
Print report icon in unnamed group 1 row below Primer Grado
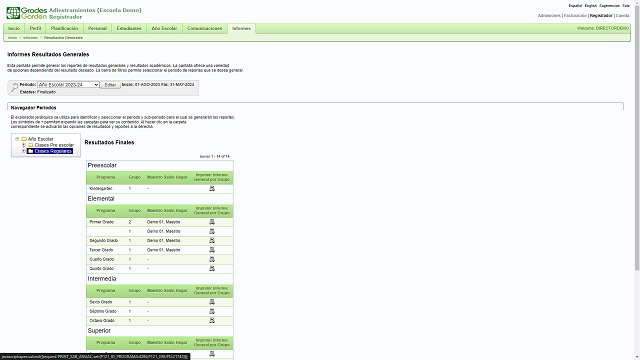pos(212,231)
